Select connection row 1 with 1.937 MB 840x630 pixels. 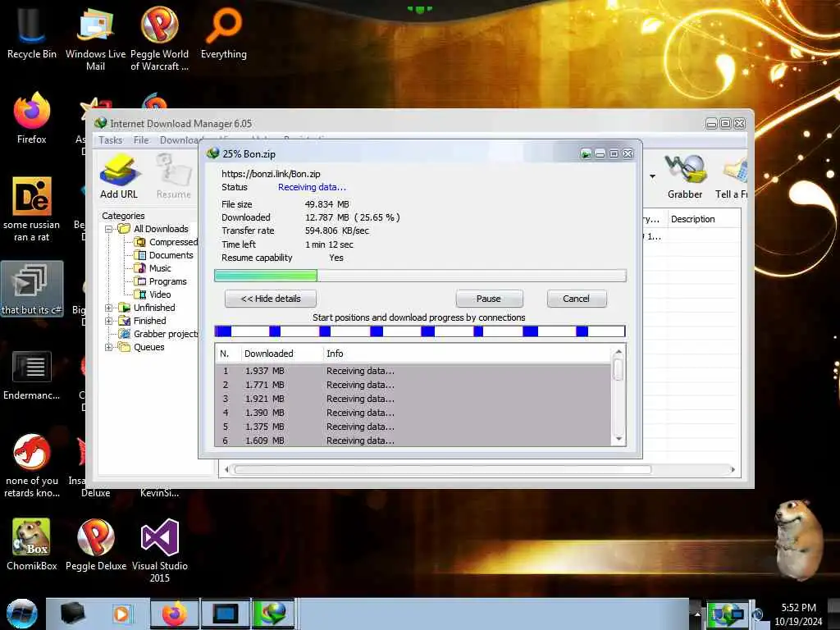click(x=413, y=371)
